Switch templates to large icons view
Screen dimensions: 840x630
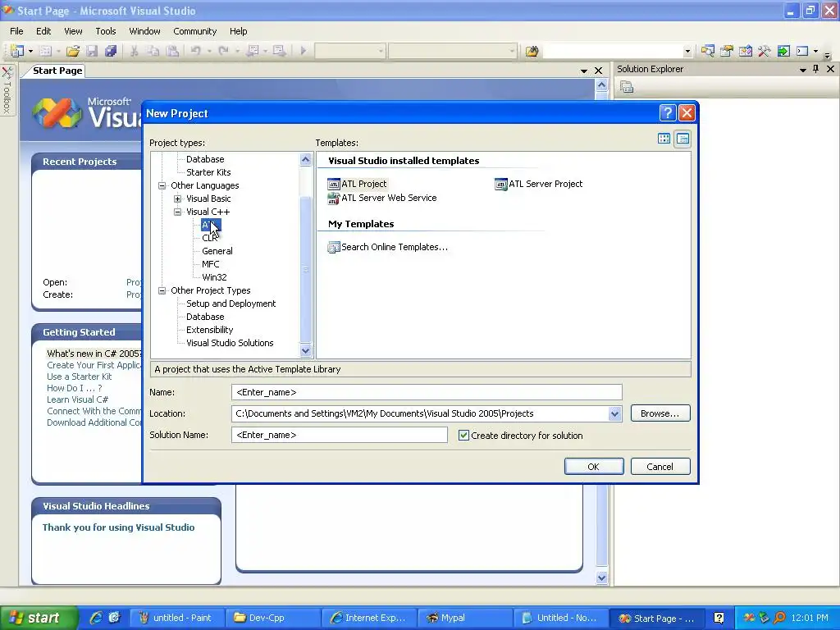coord(664,139)
